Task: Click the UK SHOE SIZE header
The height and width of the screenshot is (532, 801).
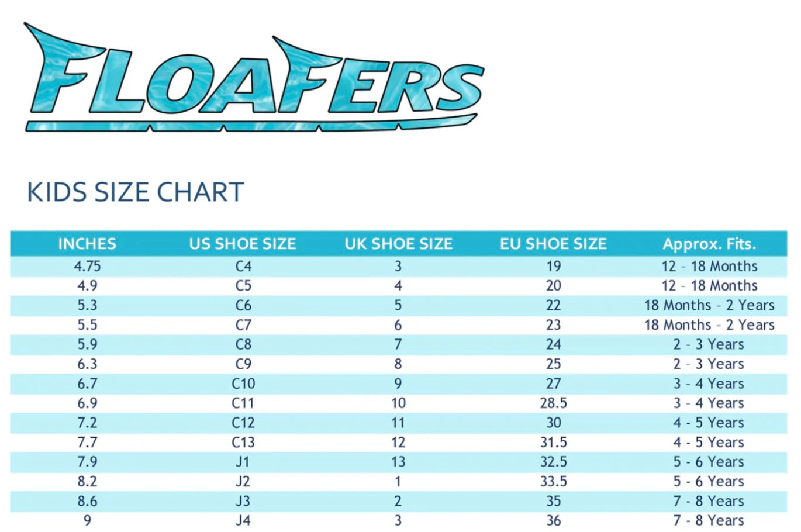Action: 398,244
